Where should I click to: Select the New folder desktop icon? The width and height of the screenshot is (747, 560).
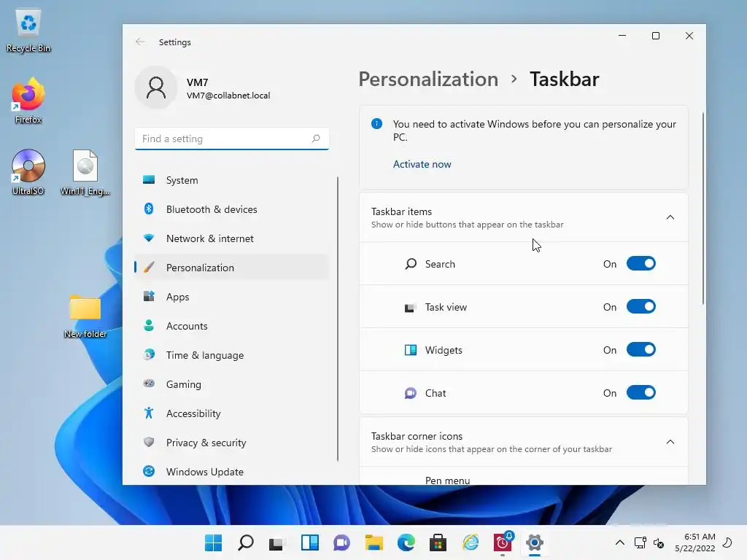[x=85, y=316]
